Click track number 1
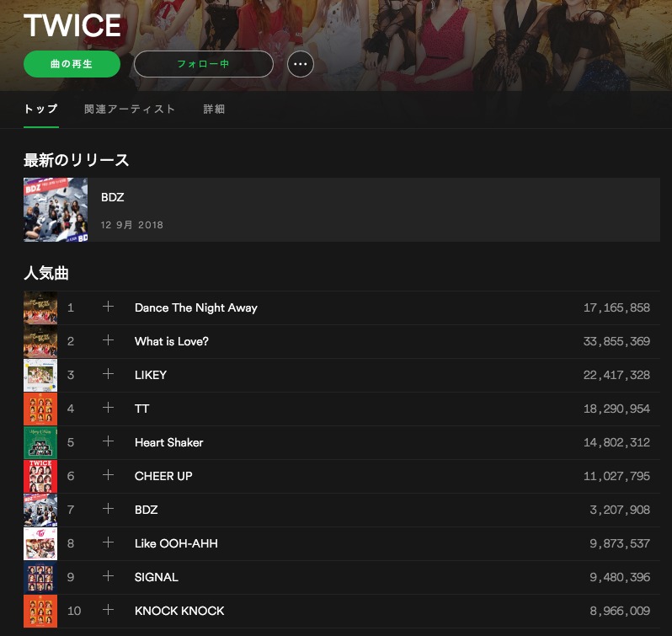The image size is (672, 636). point(71,307)
